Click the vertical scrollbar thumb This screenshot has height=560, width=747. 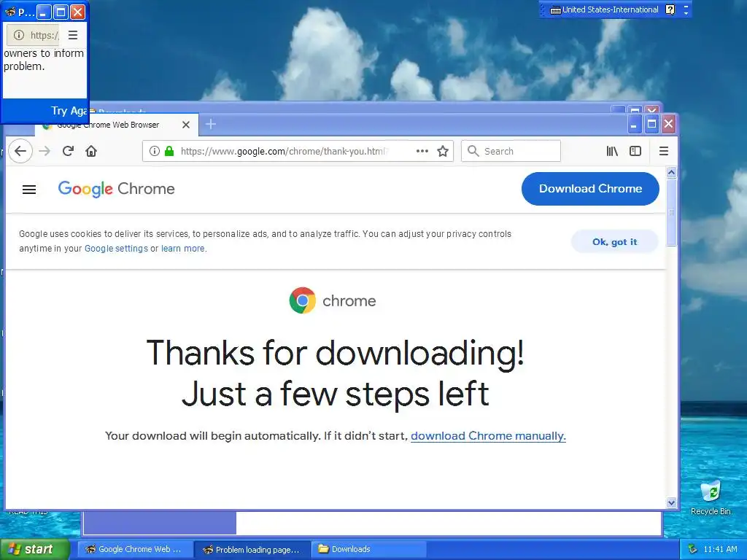point(671,212)
